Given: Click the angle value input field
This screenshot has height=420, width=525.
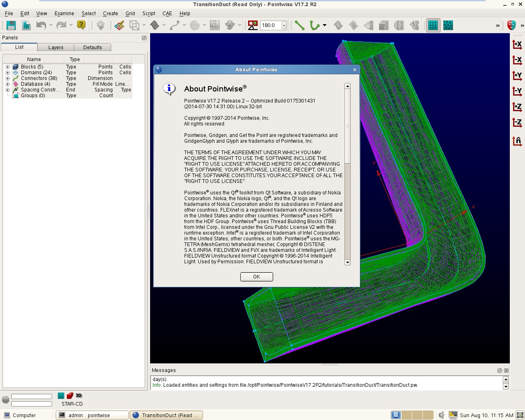Looking at the screenshot, I should point(271,25).
